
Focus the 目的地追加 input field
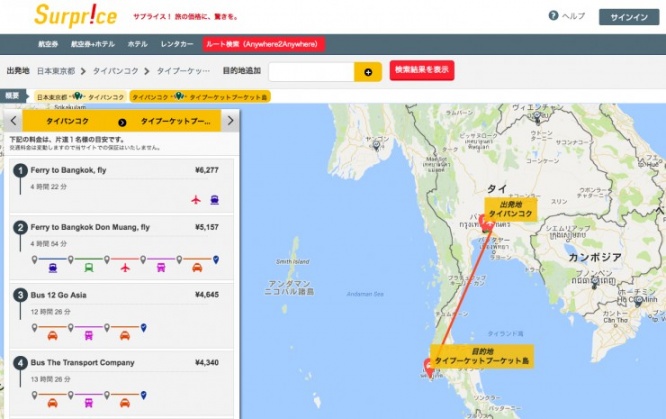(311, 72)
